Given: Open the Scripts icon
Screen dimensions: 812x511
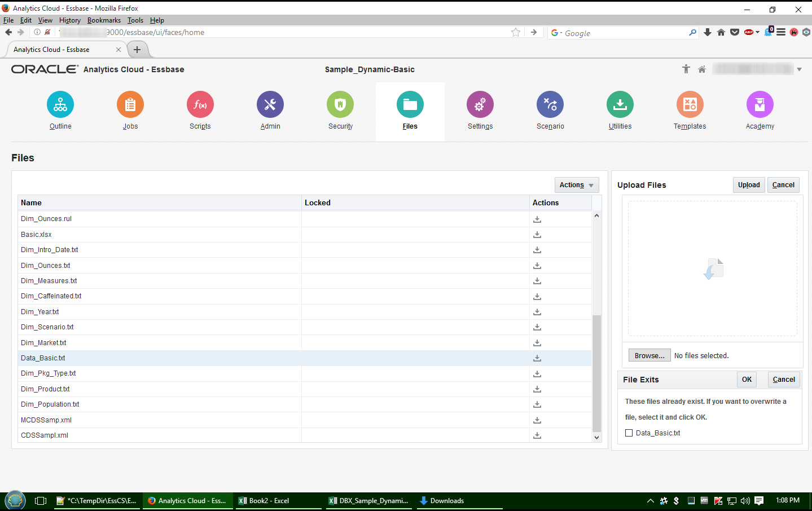Looking at the screenshot, I should coord(200,104).
